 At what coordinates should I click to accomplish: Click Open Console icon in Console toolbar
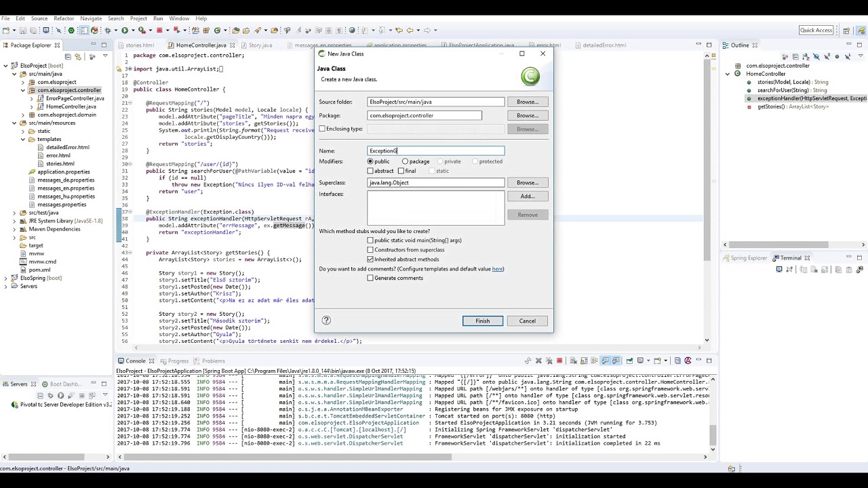click(657, 361)
